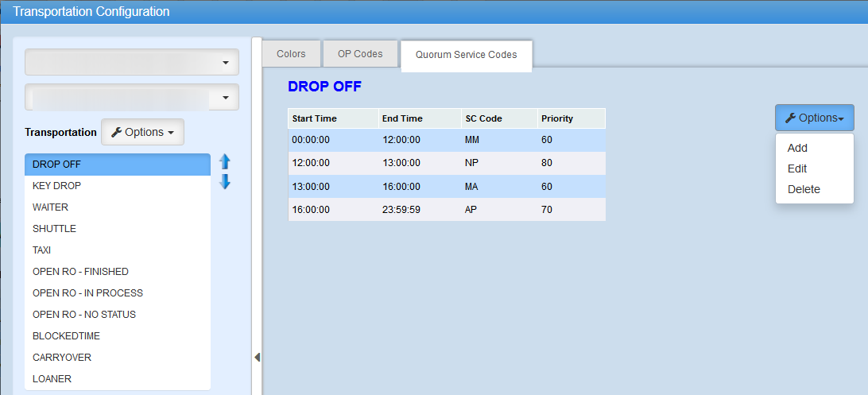Open the first blurred dropdown at top
The width and height of the screenshot is (868, 395).
[x=132, y=63]
